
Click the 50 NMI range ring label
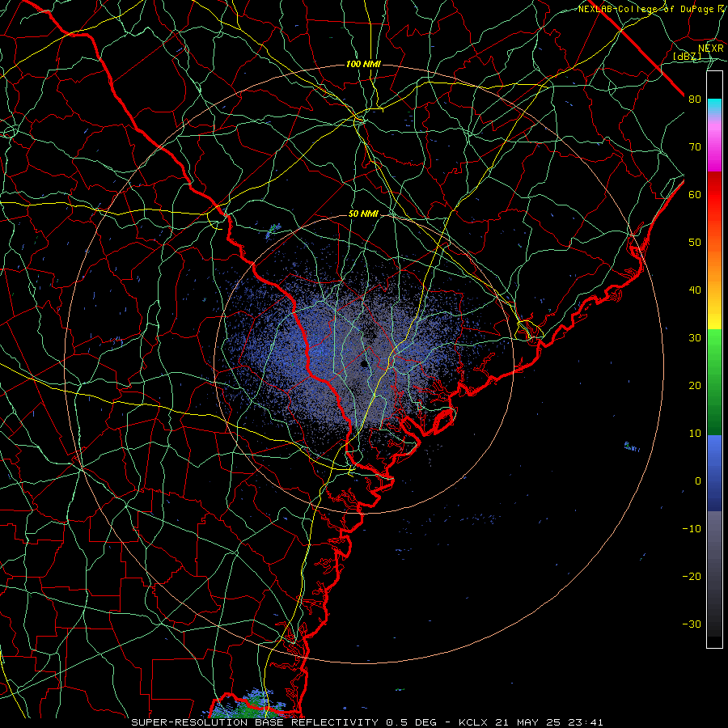[363, 214]
